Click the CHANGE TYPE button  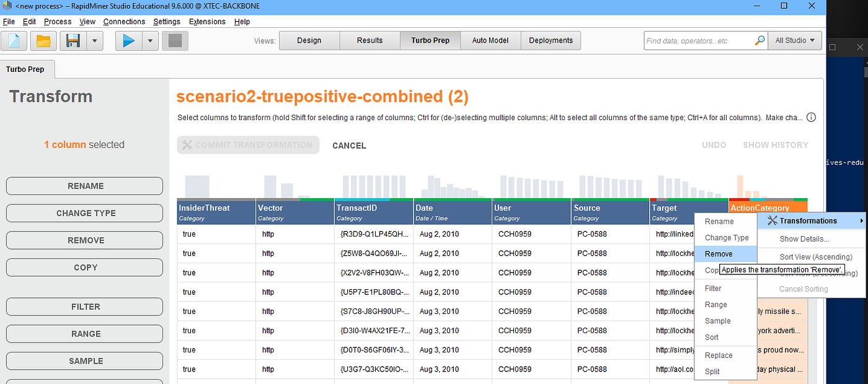[x=85, y=213]
